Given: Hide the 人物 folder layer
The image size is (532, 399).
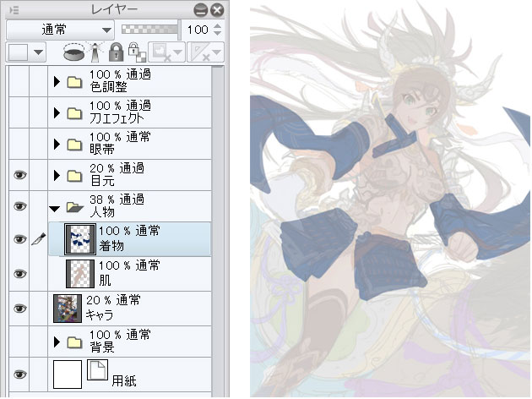Looking at the screenshot, I should point(19,206).
